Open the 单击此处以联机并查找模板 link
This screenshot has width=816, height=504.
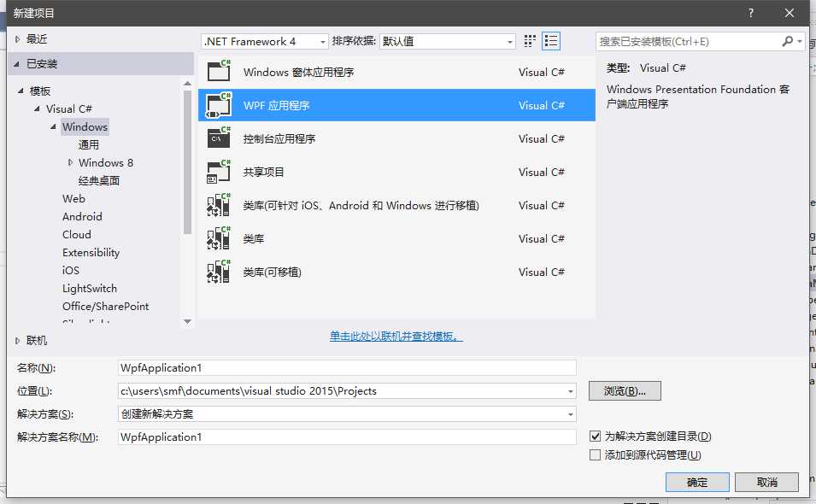click(x=396, y=336)
